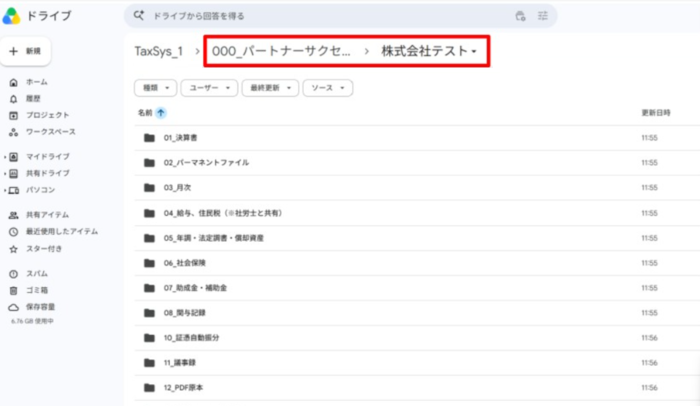Click the search magnifier icon
The width and height of the screenshot is (700, 406).
139,15
